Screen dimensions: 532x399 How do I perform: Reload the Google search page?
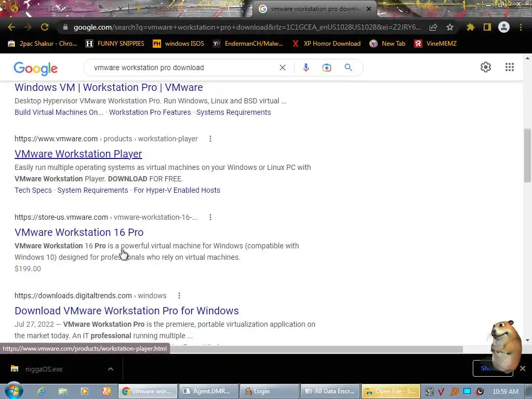point(45,27)
